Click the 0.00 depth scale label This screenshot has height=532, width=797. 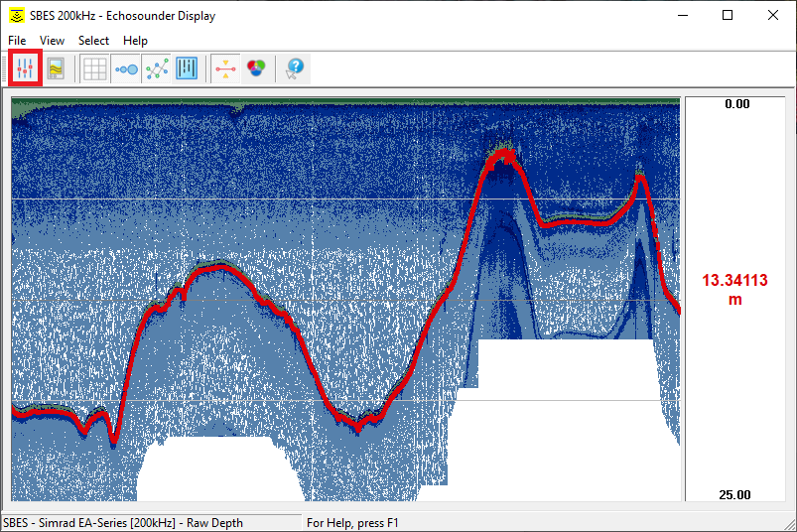click(736, 104)
